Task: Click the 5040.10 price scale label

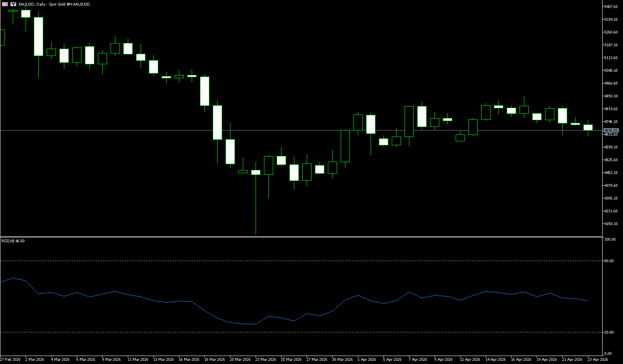Action: tap(611, 71)
